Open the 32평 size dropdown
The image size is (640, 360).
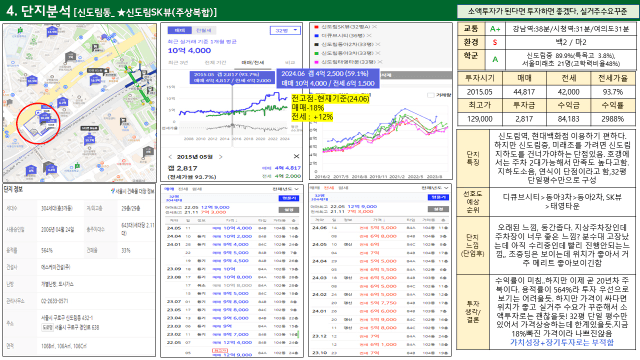tap(285, 31)
